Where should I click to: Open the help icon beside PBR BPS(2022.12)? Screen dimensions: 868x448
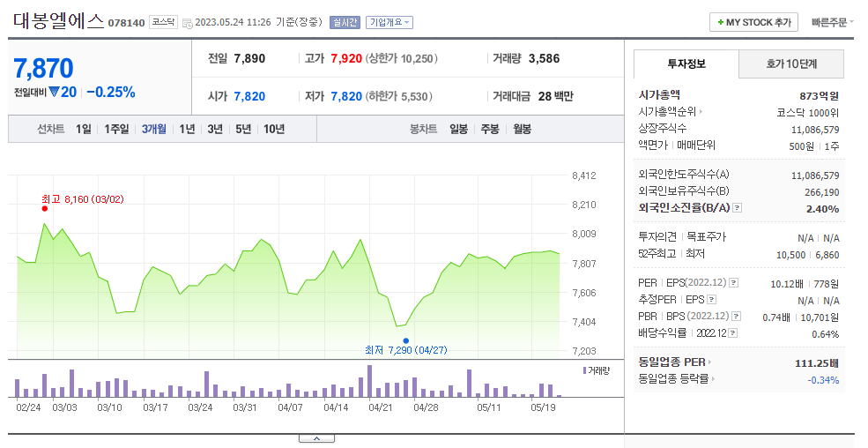coord(736,317)
